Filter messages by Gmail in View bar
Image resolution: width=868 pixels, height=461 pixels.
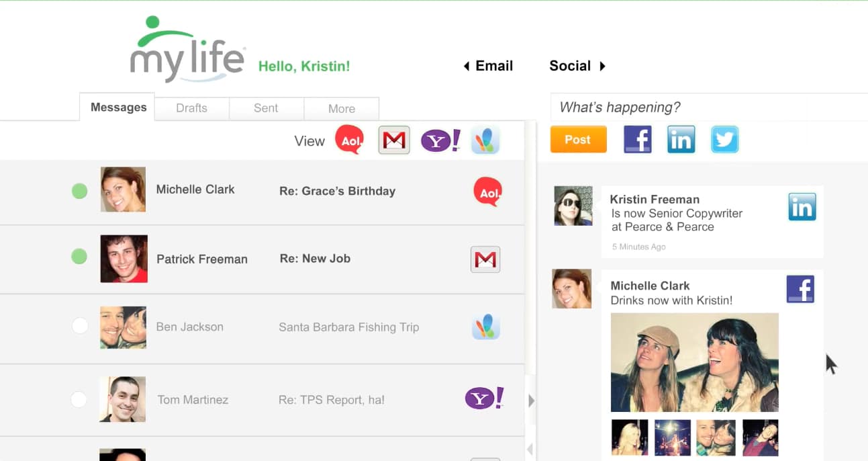(394, 140)
